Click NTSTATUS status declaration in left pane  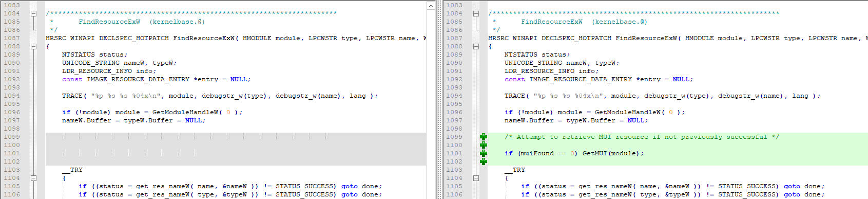tap(94, 55)
